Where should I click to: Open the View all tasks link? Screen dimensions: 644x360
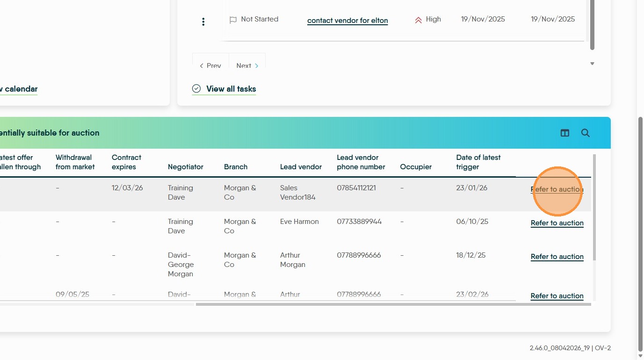pyautogui.click(x=231, y=89)
